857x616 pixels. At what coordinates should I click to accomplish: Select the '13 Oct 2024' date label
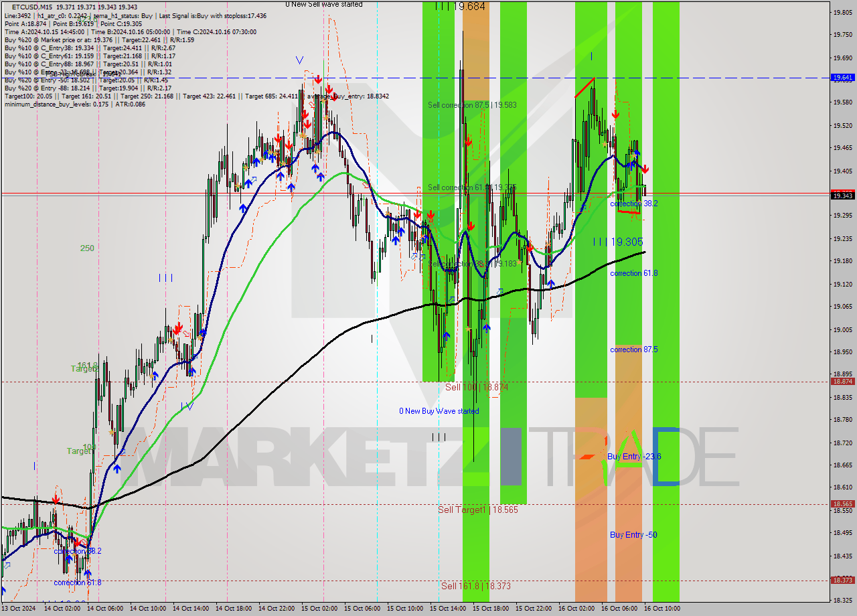pyautogui.click(x=19, y=609)
